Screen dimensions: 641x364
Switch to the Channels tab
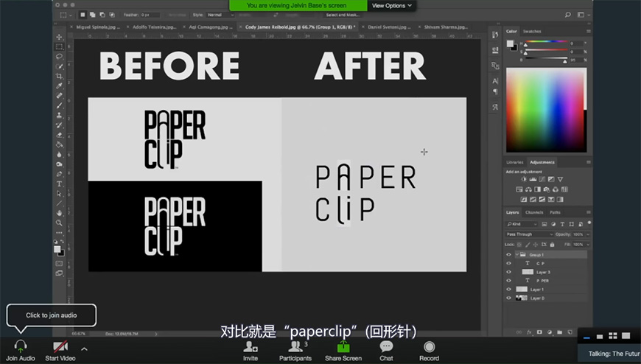coord(534,212)
